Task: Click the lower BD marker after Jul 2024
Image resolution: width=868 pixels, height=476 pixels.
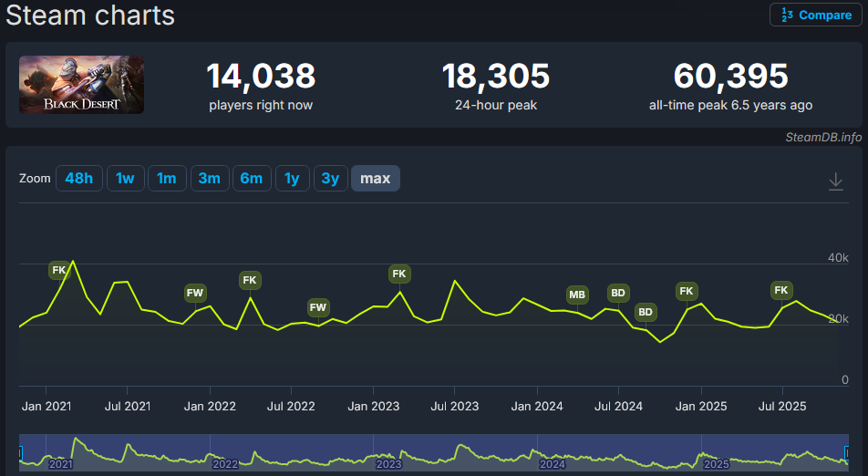Action: (646, 312)
